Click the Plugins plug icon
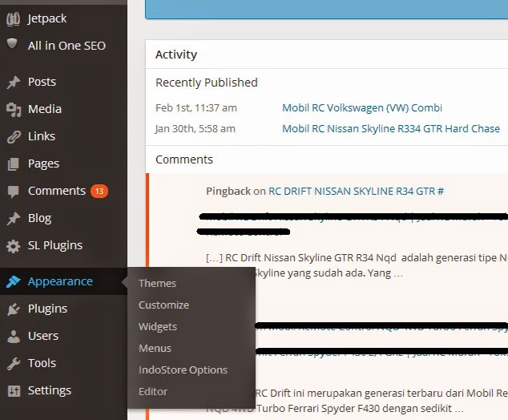Image resolution: width=508 pixels, height=420 pixels. [x=14, y=309]
